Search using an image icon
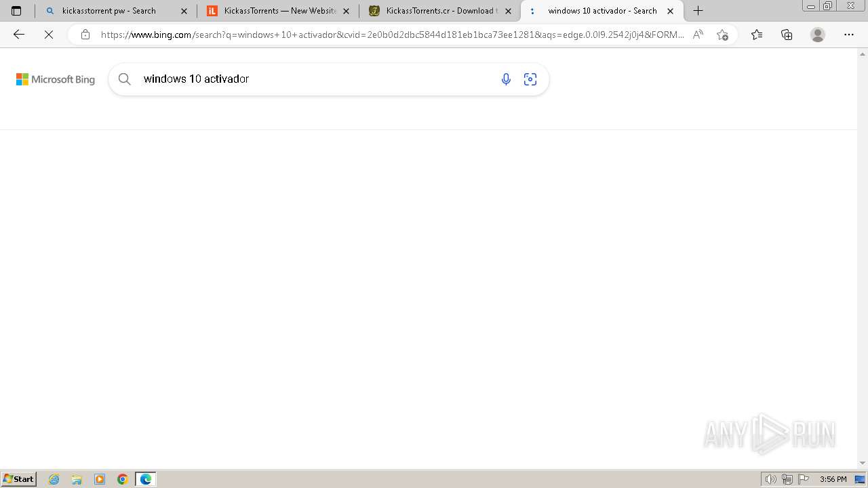The height and width of the screenshot is (488, 868). pyautogui.click(x=530, y=79)
